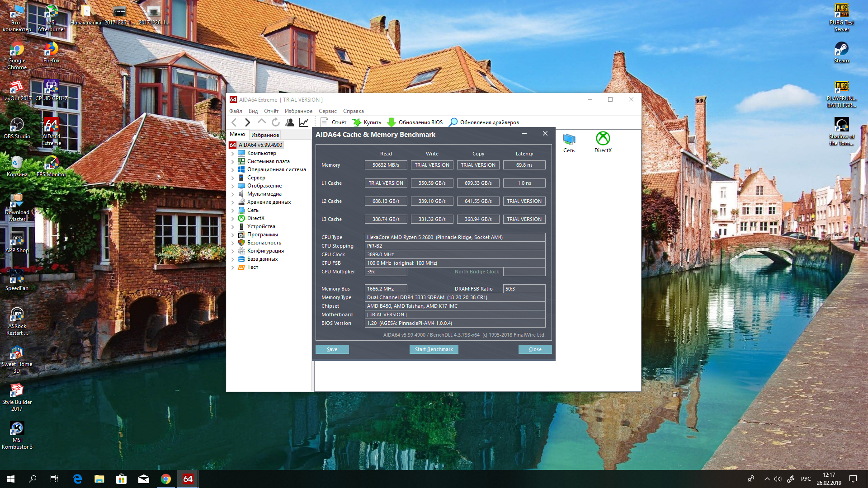The height and width of the screenshot is (488, 868).
Task: Click the Forward navigation arrow in toolbar
Action: [247, 122]
